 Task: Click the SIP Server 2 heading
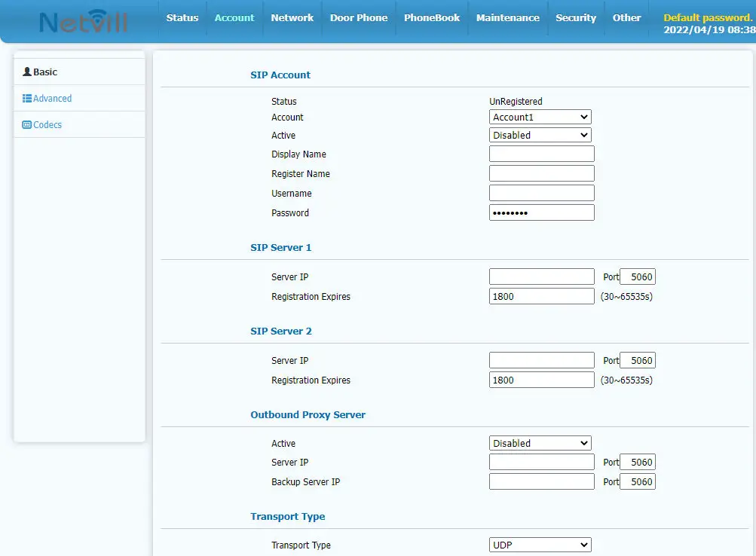click(x=281, y=331)
